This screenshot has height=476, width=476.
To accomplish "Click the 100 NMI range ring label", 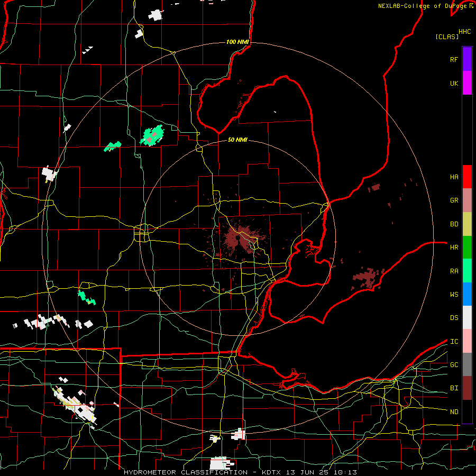I will [237, 42].
